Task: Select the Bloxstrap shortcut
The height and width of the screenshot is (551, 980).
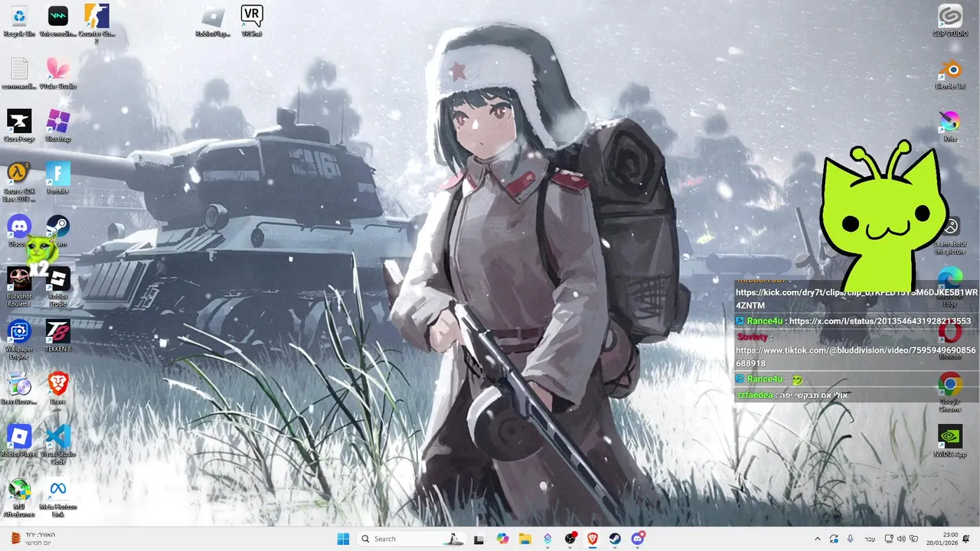Action: point(57,126)
